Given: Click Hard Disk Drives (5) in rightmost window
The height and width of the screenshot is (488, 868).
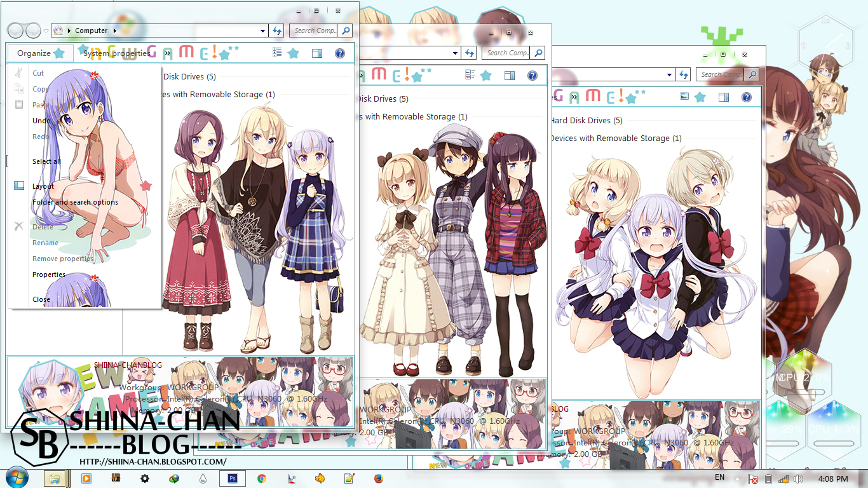Looking at the screenshot, I should [587, 121].
